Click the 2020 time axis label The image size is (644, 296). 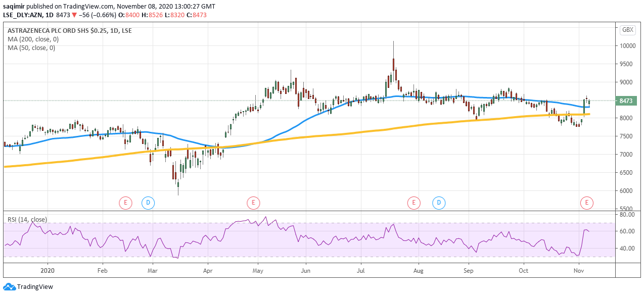48,271
